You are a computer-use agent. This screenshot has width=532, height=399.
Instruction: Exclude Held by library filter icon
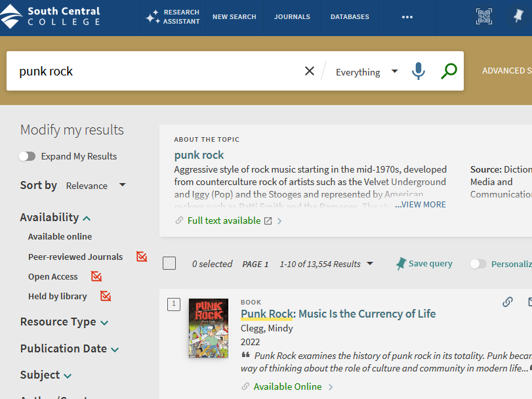tap(106, 296)
